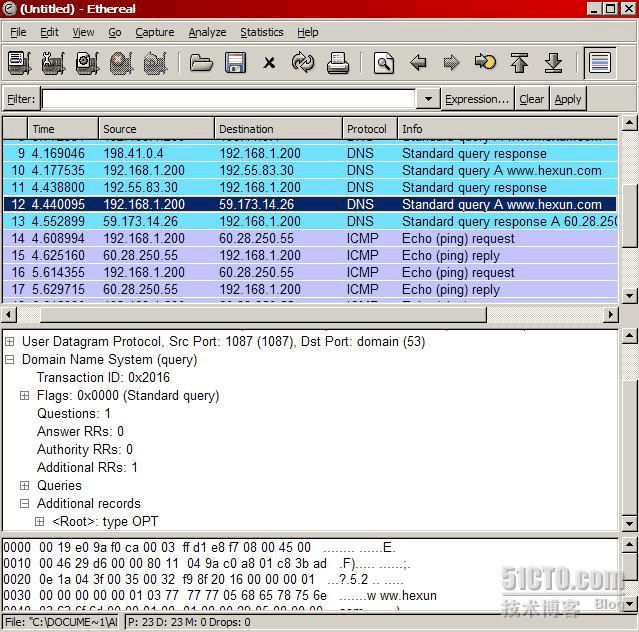Screen dimensions: 639x632
Task: Jump to the first packet icon
Action: (519, 63)
